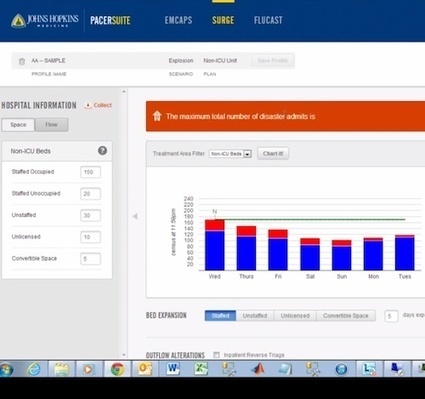Click the trash icon beside AA – SAMPLE profile
This screenshot has height=399, width=425.
coord(22,61)
